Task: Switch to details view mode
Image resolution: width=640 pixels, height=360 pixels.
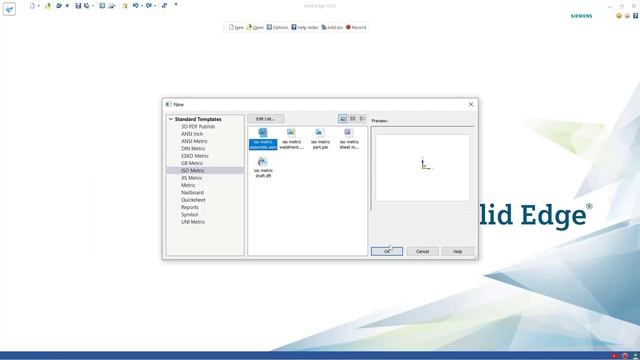Action: 362,119
